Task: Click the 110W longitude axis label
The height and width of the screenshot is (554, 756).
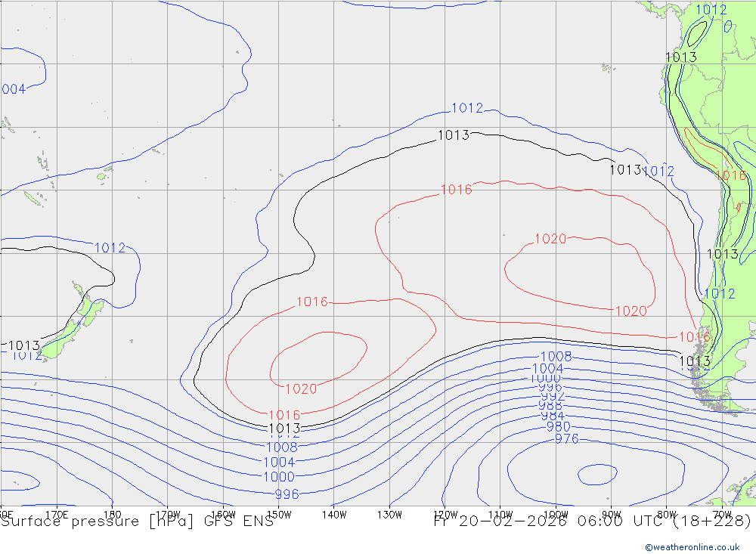Action: click(500, 515)
